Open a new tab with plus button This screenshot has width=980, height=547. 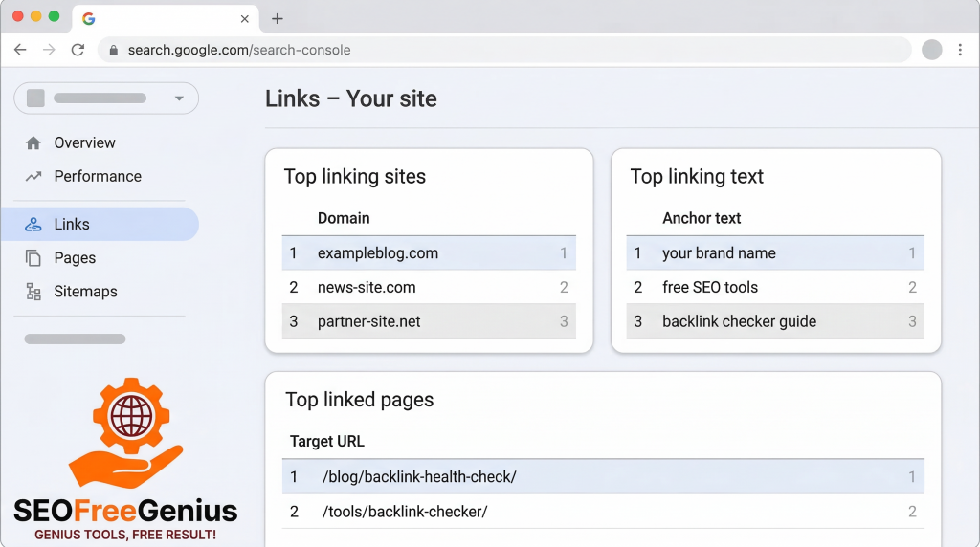[277, 19]
